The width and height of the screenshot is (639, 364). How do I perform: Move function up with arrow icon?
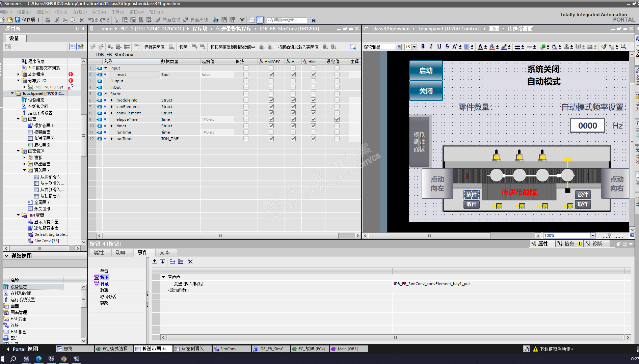155,261
